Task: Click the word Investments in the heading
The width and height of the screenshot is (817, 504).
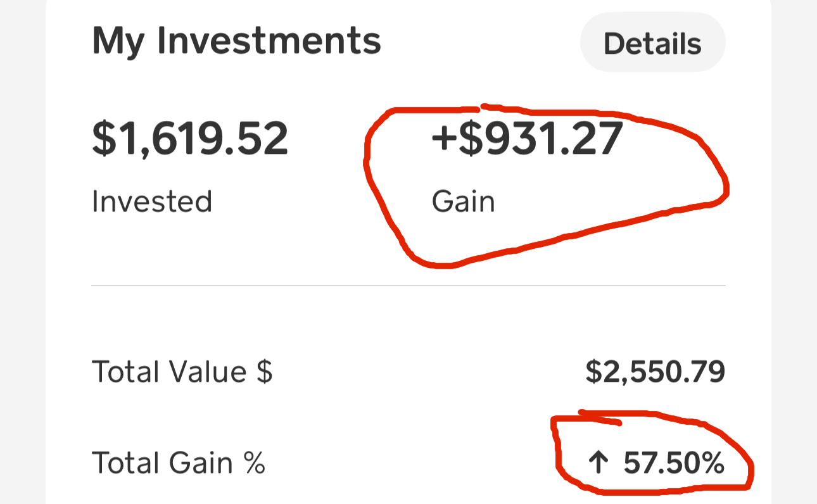Action: click(269, 41)
